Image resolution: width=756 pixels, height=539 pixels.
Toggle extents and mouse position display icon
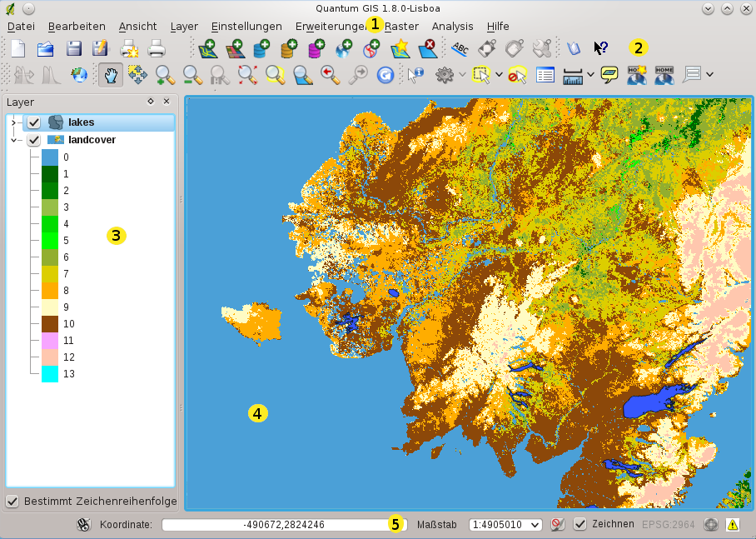84,525
